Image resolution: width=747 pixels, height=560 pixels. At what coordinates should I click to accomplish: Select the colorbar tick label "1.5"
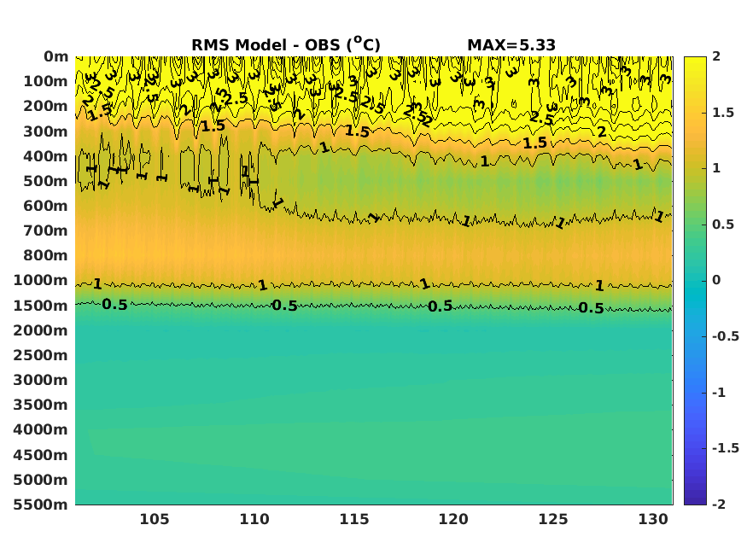(x=723, y=113)
